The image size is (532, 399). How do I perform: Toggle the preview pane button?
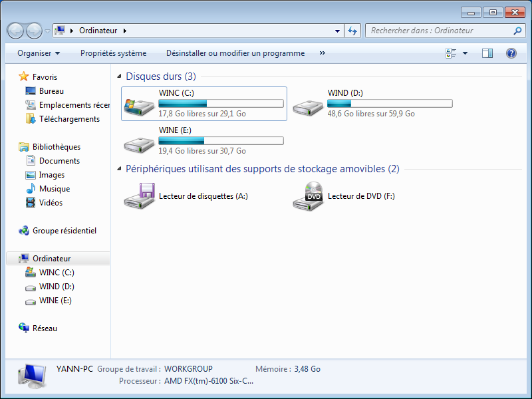(x=487, y=53)
